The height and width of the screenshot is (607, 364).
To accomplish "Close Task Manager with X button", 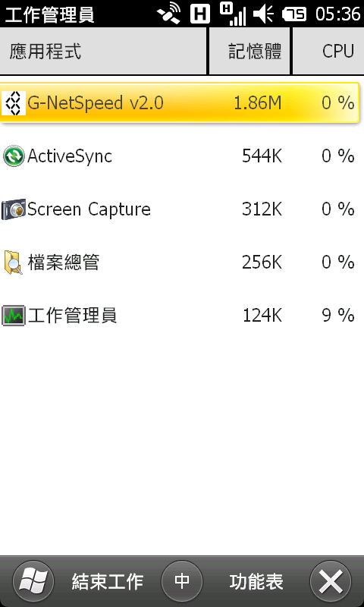I will pos(331,581).
